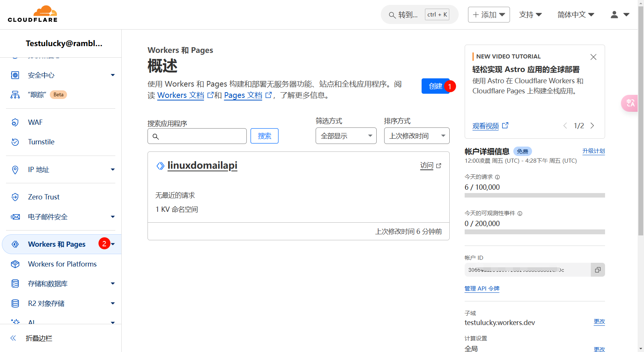
Task: Open the 排序方式 上次修改时间 dropdown
Action: [x=417, y=136]
